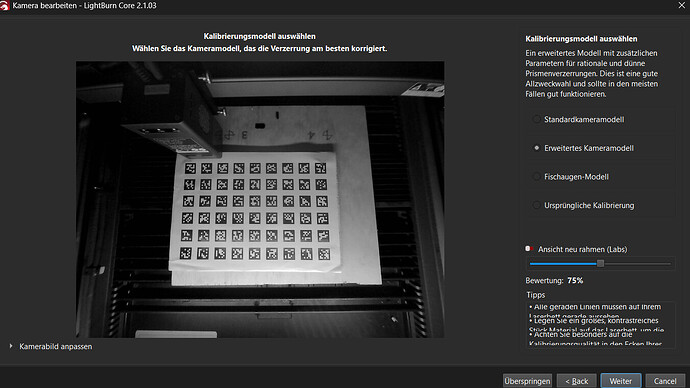Click the LightBurn app icon in title bar
The height and width of the screenshot is (388, 690).
pos(4,5)
